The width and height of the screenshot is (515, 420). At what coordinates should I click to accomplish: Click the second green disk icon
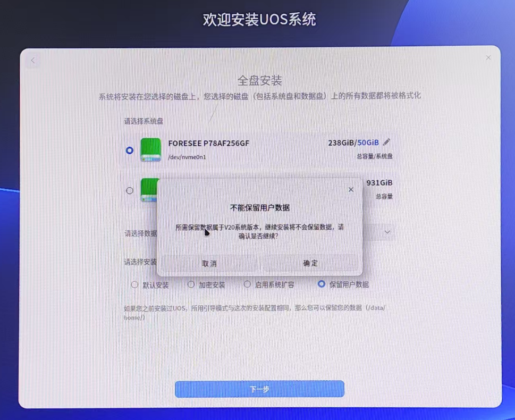point(149,190)
